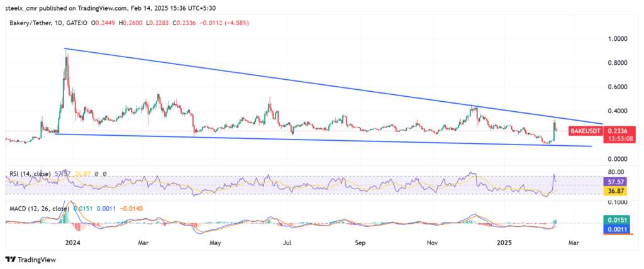Click the Mar label after 2025 on time axis
Screen dimensions: 644x269
tap(574, 243)
